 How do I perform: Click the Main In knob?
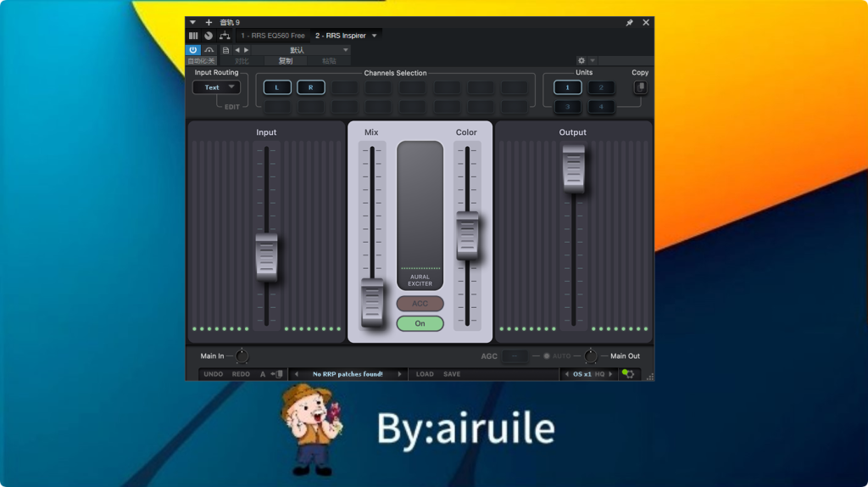click(x=242, y=356)
